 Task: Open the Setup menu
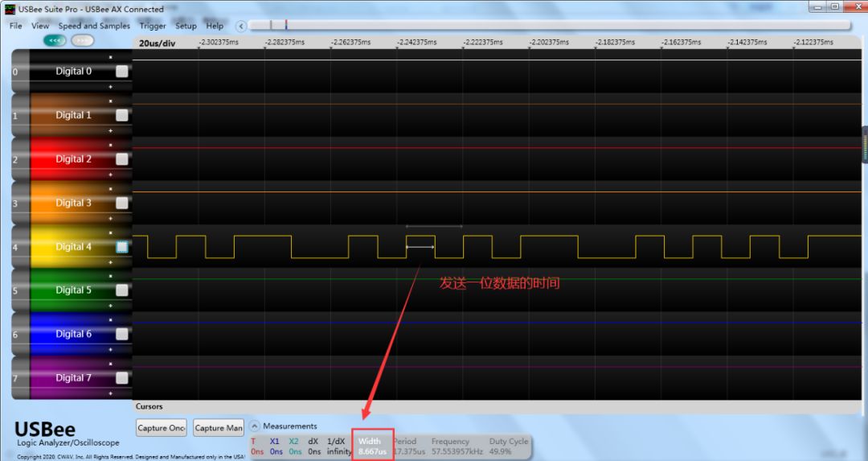click(186, 26)
